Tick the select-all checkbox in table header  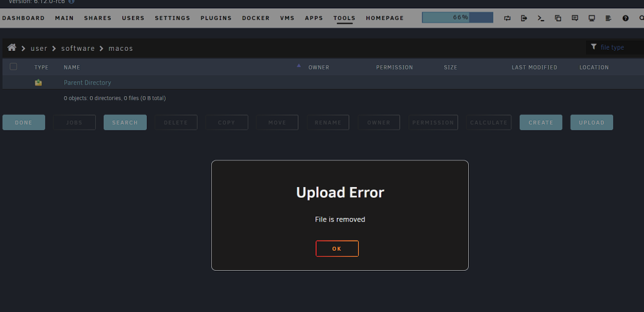tap(13, 66)
